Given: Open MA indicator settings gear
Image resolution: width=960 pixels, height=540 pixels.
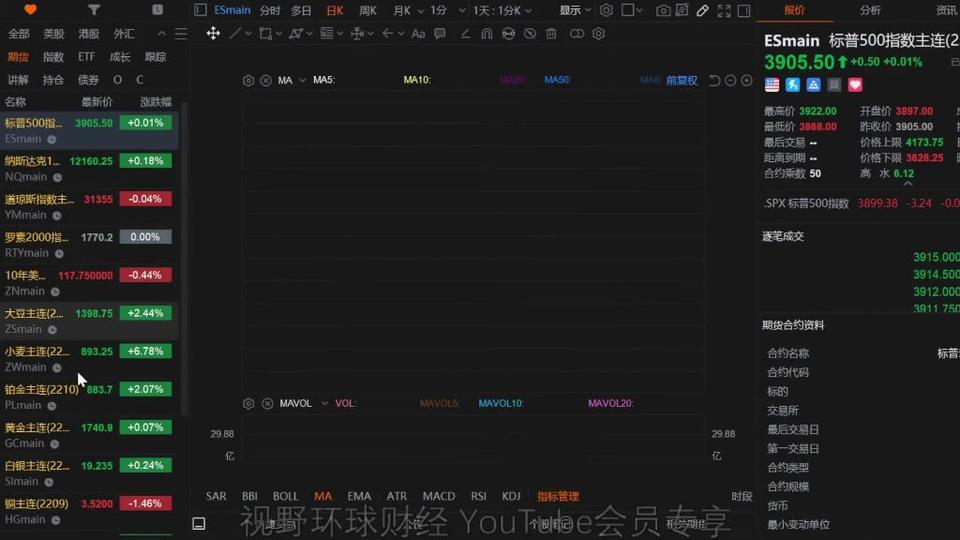Looking at the screenshot, I should point(248,80).
